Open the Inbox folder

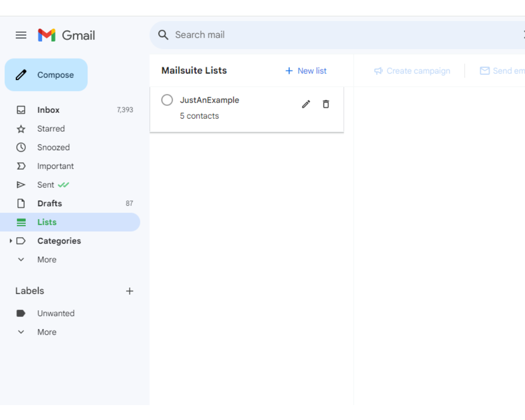coord(70,110)
